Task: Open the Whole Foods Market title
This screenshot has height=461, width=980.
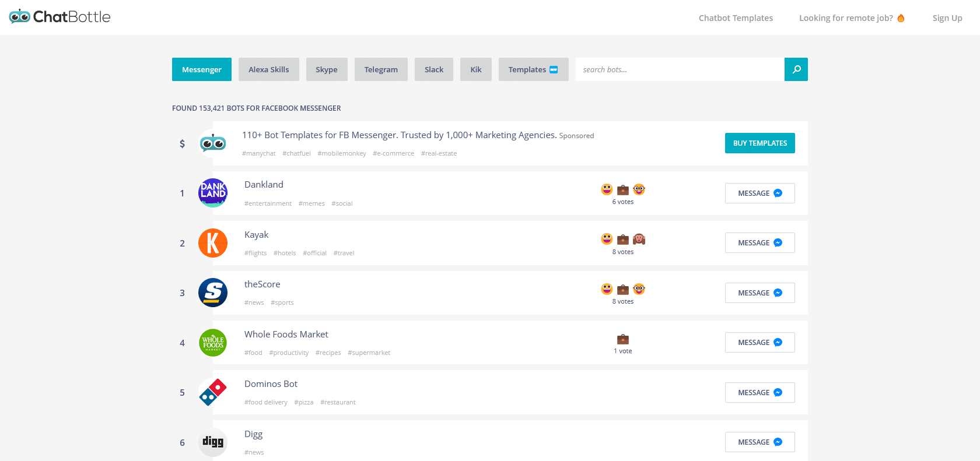Action: pyautogui.click(x=286, y=335)
